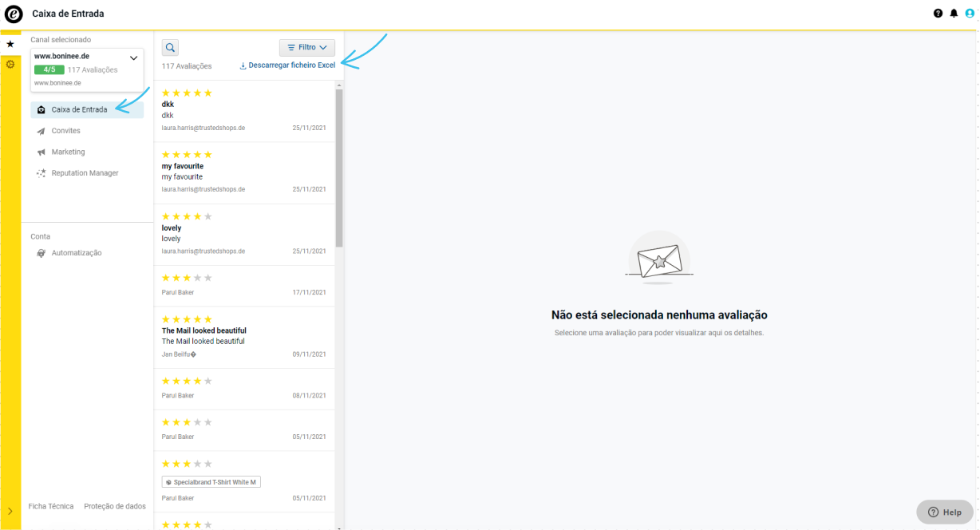
Task: Click the floating Help button
Action: point(945,512)
